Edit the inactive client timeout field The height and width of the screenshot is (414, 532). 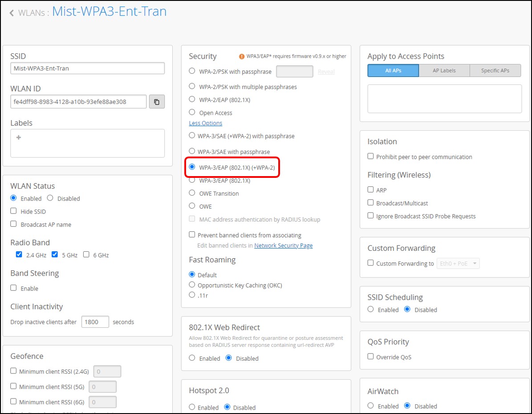[x=95, y=322]
